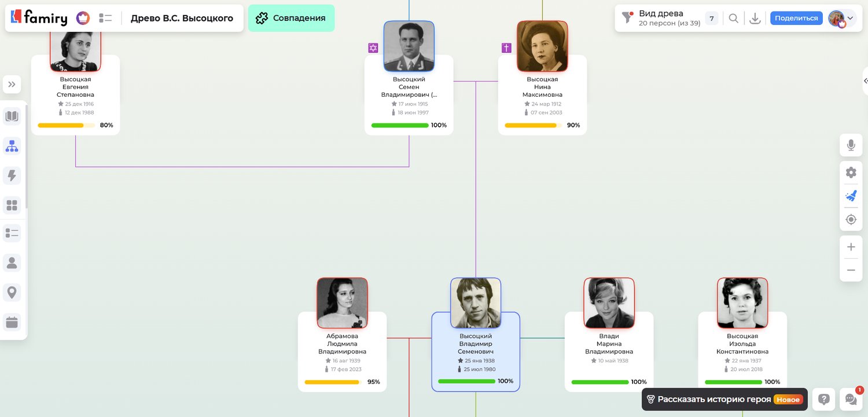Click the book icon in left sidebar
The width and height of the screenshot is (868, 417).
(12, 116)
